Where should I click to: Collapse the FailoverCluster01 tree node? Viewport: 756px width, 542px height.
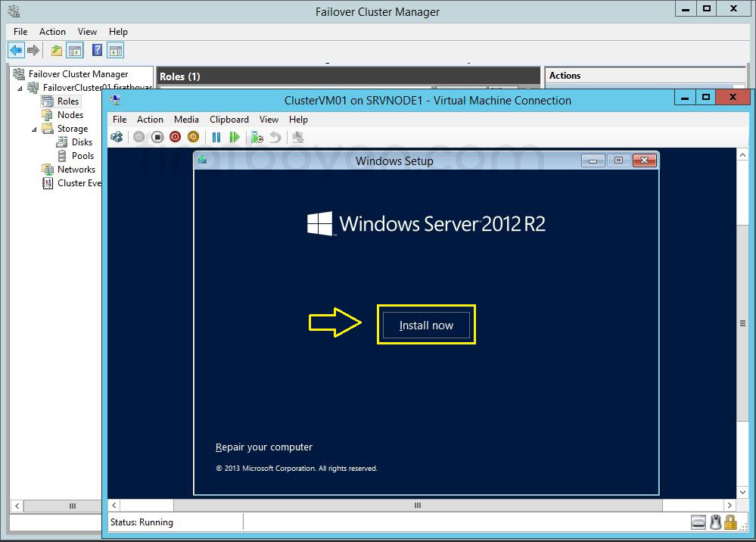(20, 89)
